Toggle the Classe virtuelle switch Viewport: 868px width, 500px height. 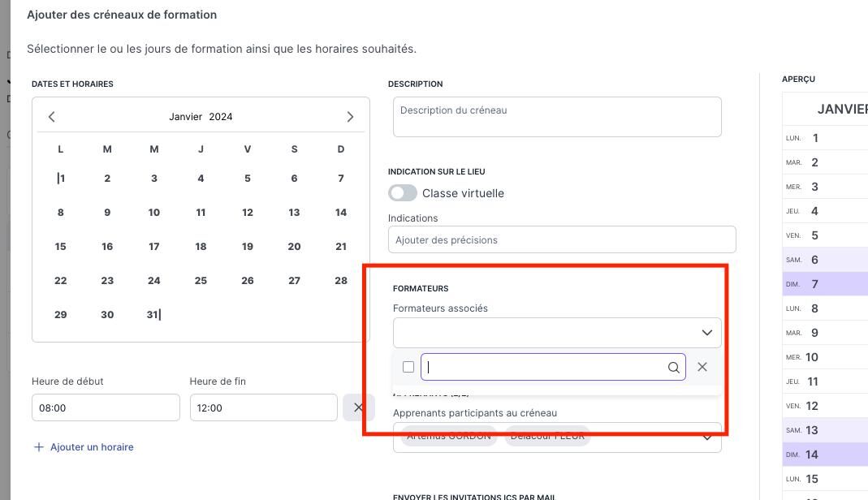[403, 193]
